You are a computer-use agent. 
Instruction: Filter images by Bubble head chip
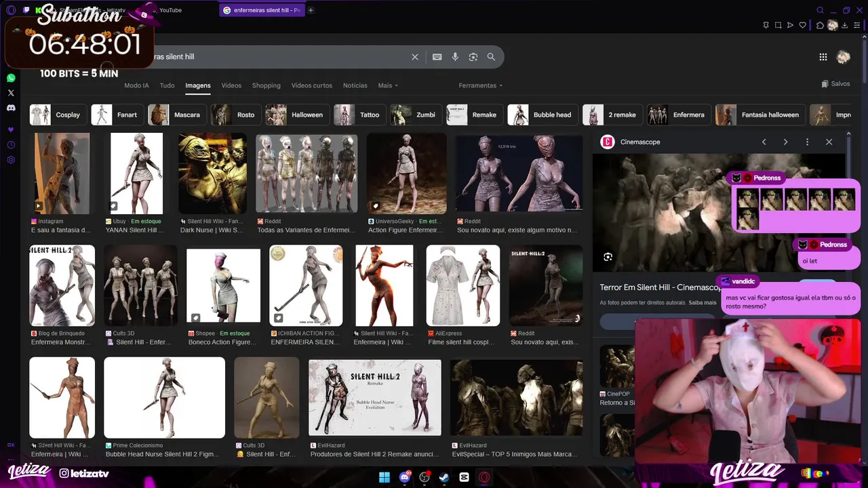point(542,115)
